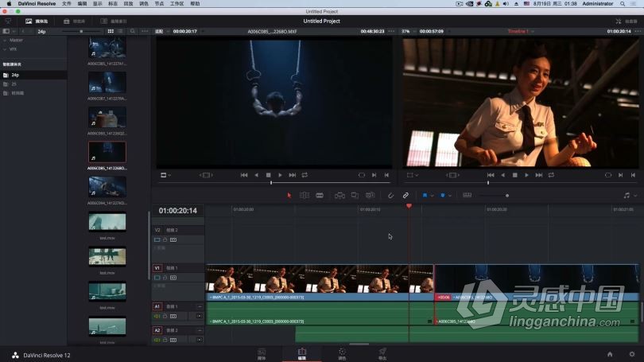The width and height of the screenshot is (644, 362).
Task: Open the DaVinci Resolve menu
Action: [37, 4]
